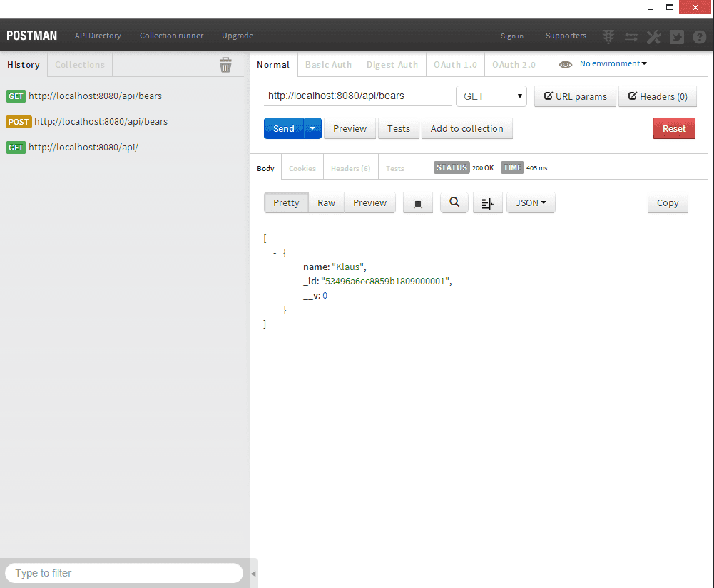Open the Collection runner menu item
714x588 pixels.
coord(171,36)
